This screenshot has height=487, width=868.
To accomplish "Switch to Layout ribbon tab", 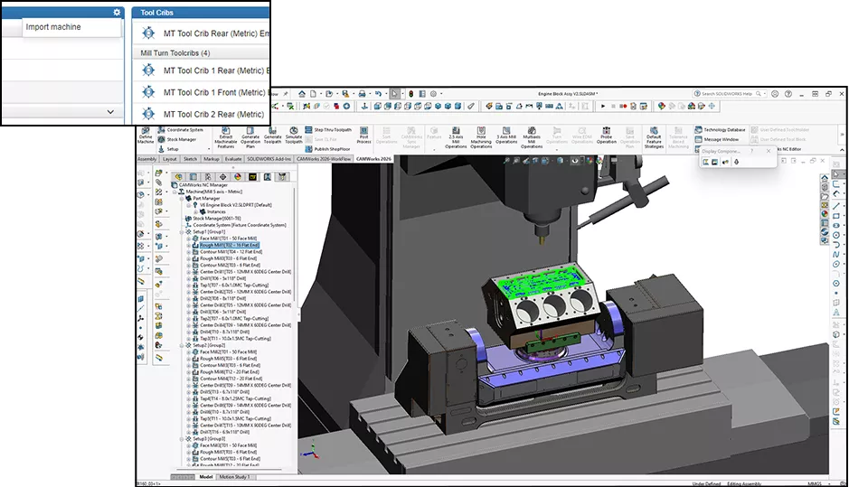I will (x=169, y=159).
